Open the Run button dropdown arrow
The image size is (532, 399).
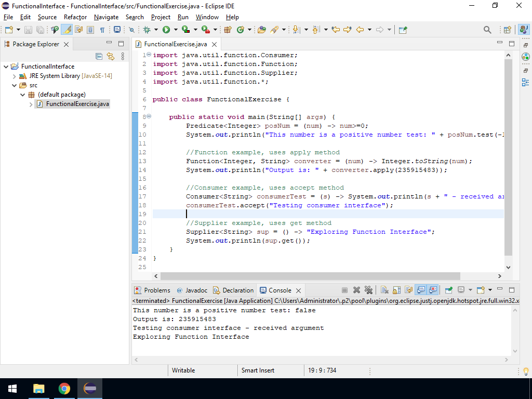pos(175,30)
